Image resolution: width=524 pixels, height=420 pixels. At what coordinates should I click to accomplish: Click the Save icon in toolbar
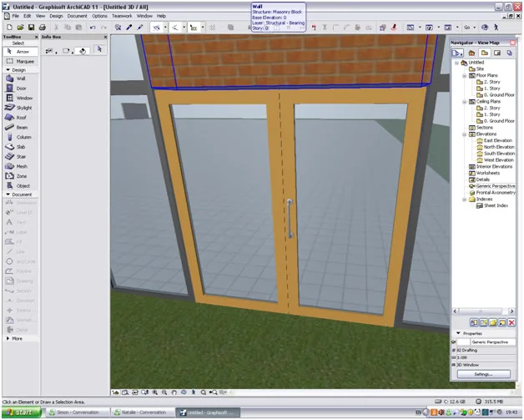tap(31, 28)
